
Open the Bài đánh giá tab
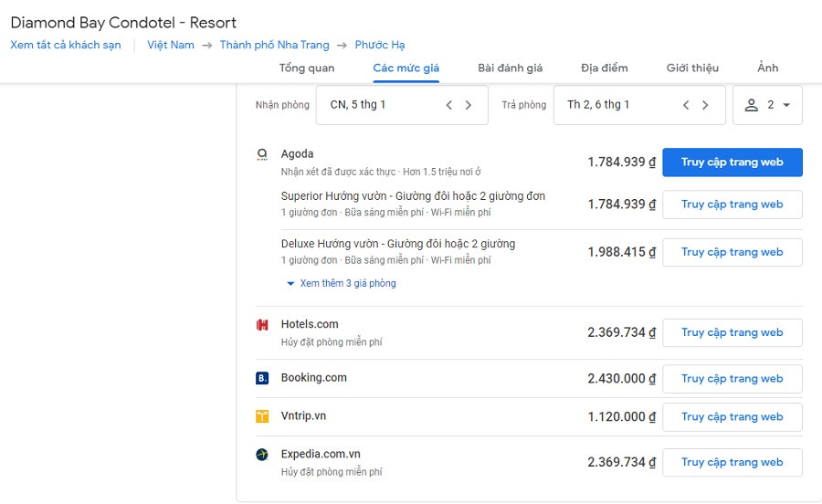[x=510, y=68]
